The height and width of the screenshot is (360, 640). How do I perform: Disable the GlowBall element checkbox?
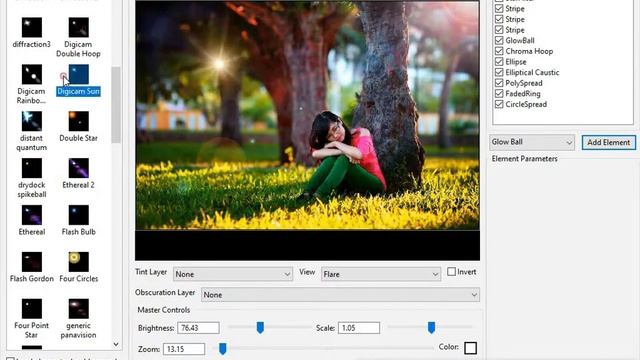[499, 40]
